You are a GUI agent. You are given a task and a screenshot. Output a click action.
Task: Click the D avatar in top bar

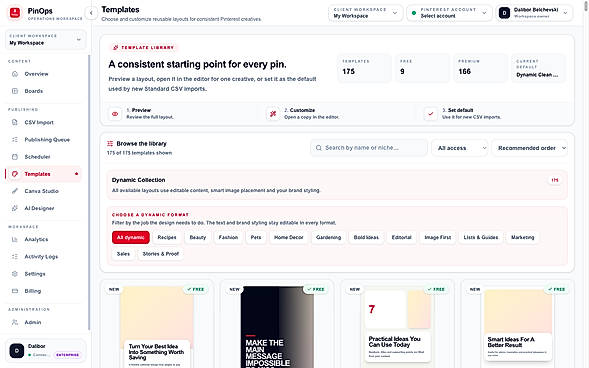point(504,13)
